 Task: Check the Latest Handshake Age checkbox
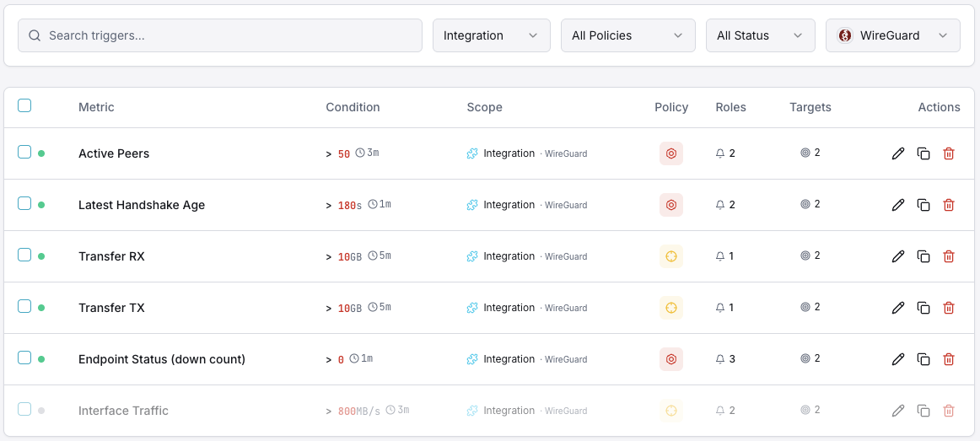(x=24, y=203)
